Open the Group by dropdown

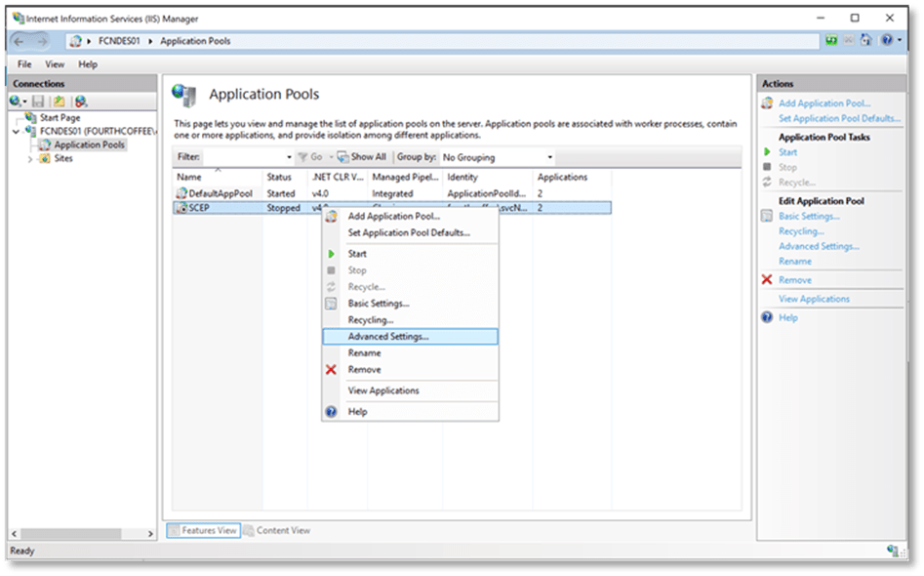[550, 157]
